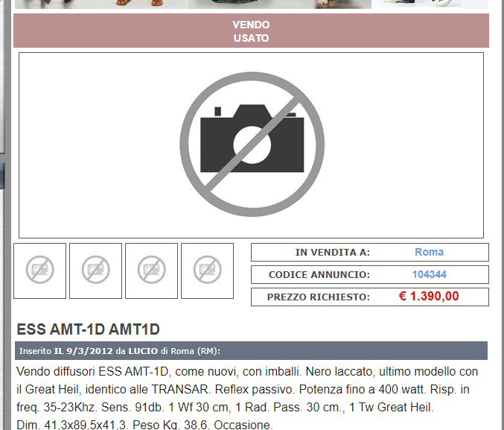504x430 pixels.
Task: Click listing code 104344
Action: pos(429,274)
